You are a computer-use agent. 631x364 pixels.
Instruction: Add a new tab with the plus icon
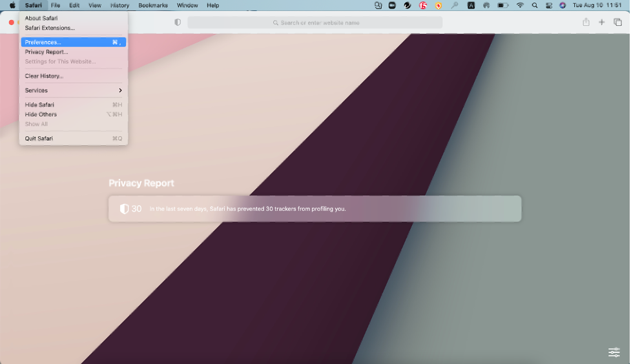click(x=601, y=23)
